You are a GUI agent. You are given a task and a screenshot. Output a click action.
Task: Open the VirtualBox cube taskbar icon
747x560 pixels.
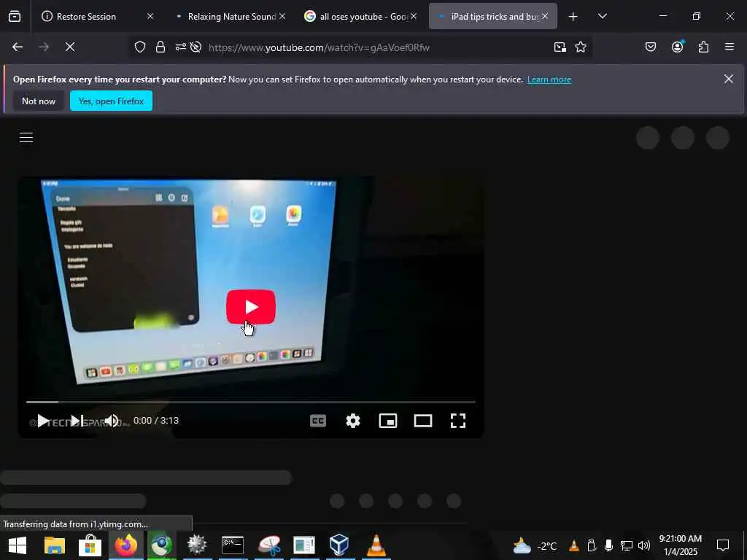click(x=339, y=545)
